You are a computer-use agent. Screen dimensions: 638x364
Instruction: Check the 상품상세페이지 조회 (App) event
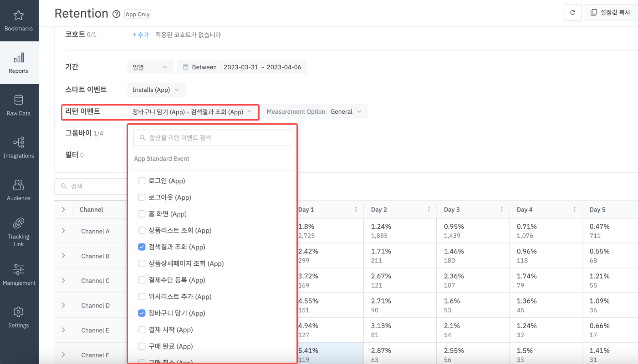142,263
